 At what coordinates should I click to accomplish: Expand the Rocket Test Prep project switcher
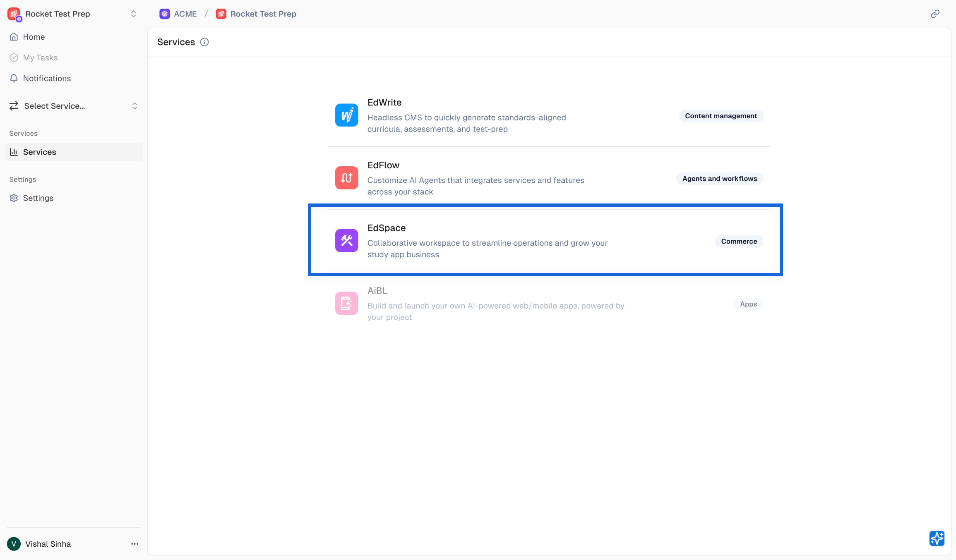[x=133, y=14]
